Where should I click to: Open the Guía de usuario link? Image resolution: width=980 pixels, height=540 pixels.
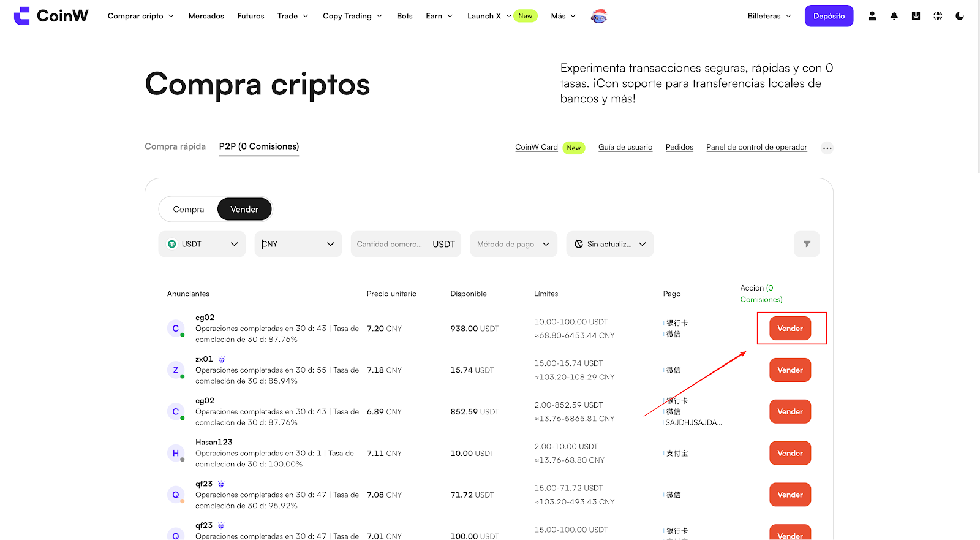click(x=625, y=147)
